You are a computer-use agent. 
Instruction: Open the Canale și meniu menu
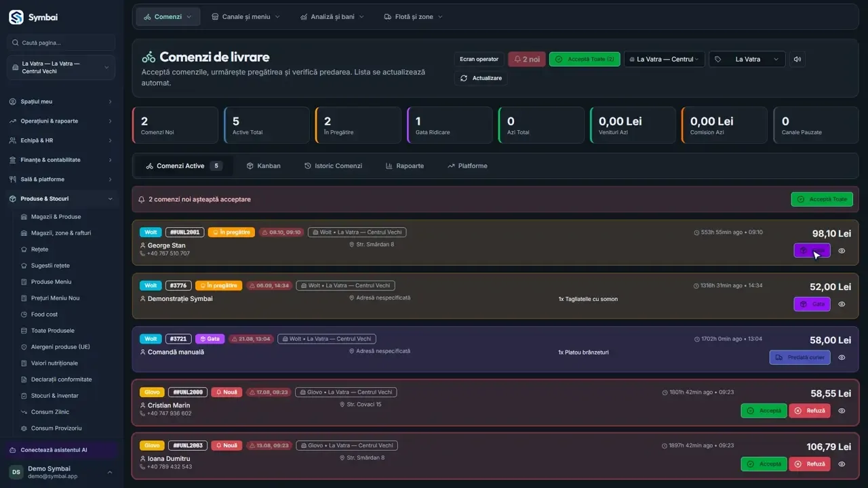[x=245, y=17]
